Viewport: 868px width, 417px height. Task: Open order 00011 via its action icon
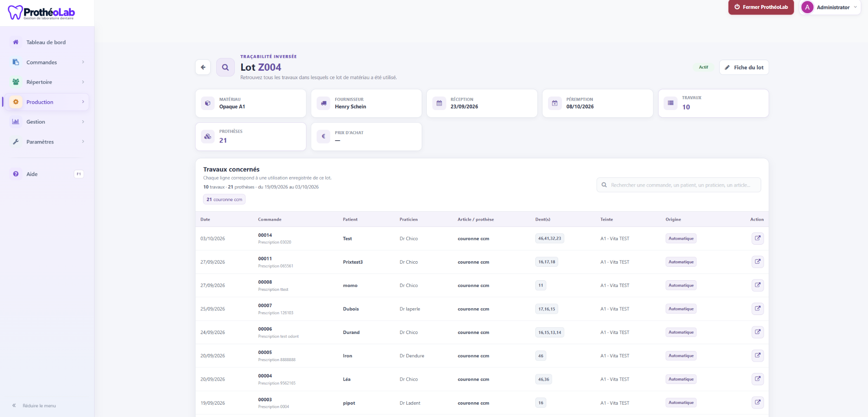(x=757, y=262)
